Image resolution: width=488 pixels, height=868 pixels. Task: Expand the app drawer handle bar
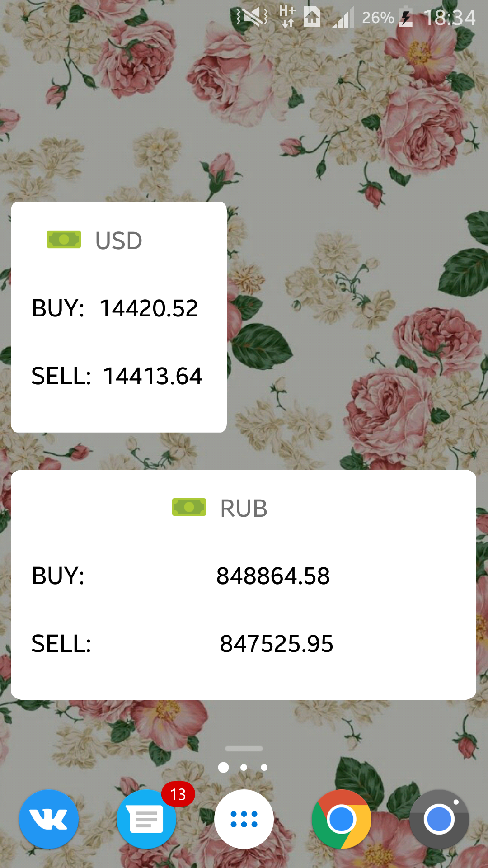tap(244, 749)
